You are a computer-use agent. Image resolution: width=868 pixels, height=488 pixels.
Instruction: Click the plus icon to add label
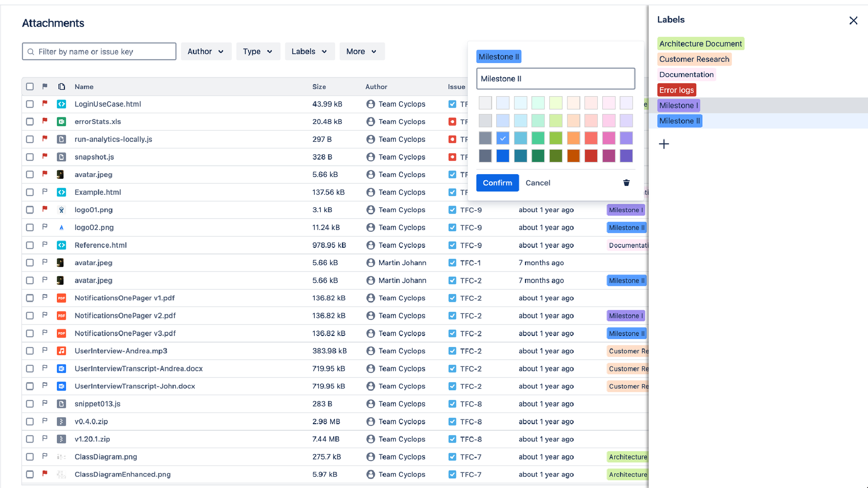[x=664, y=144]
